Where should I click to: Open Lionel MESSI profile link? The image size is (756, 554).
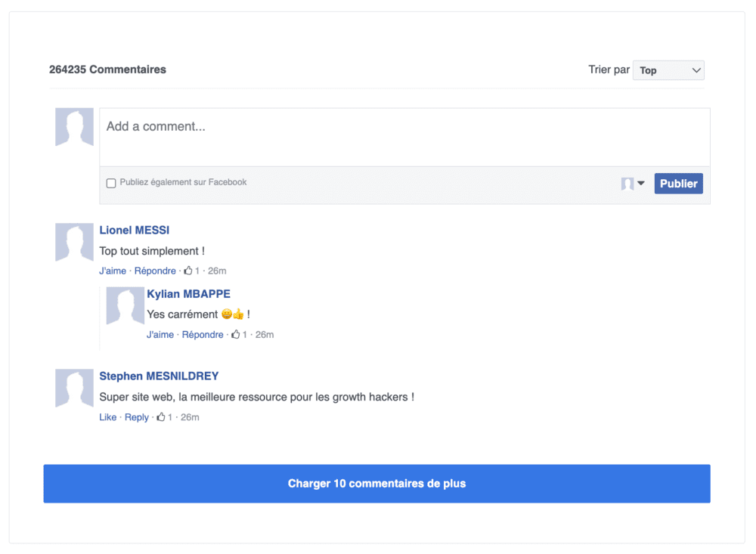coord(135,230)
